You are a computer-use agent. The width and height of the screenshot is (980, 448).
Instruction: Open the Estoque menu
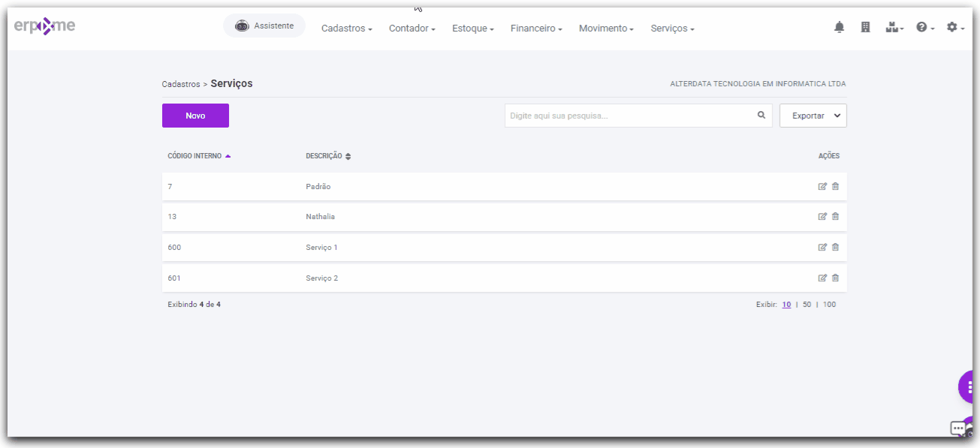tap(472, 29)
